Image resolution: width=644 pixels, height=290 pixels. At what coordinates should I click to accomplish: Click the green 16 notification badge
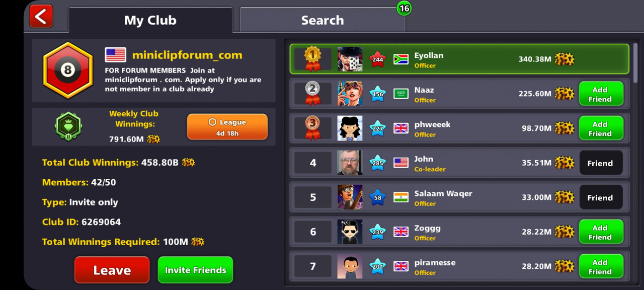[404, 8]
